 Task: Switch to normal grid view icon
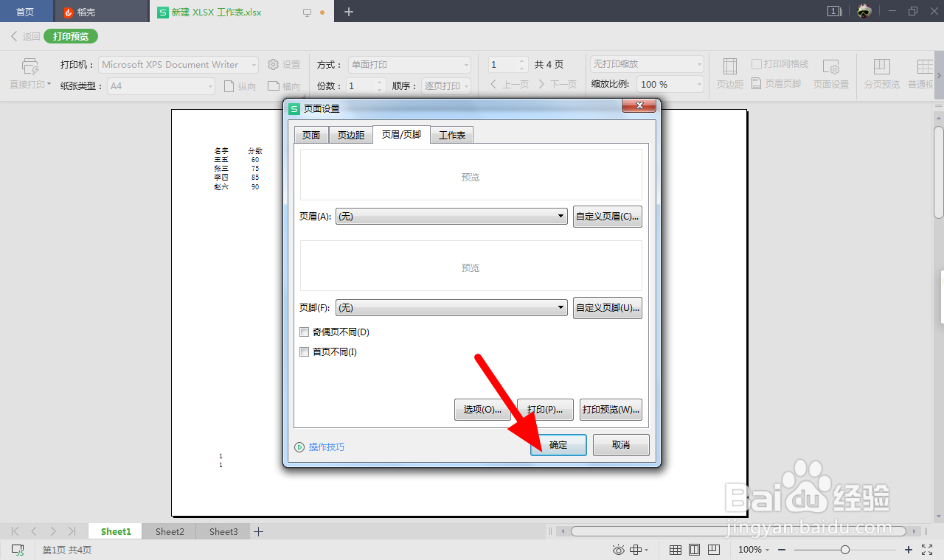point(675,550)
